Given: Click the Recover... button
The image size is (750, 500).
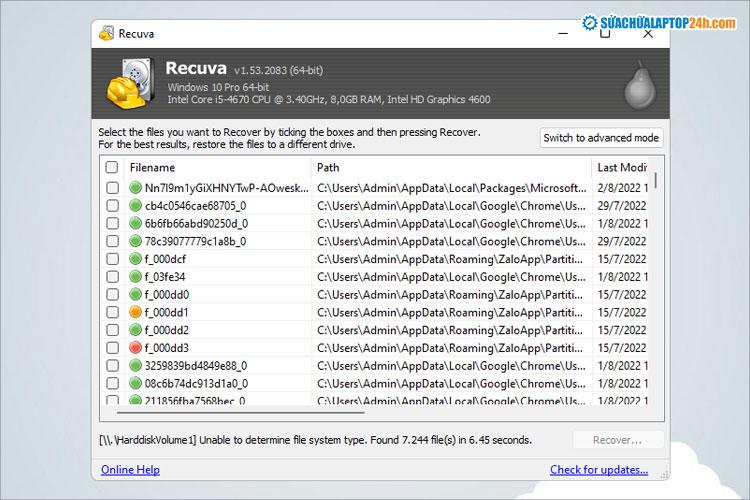Looking at the screenshot, I should [618, 440].
